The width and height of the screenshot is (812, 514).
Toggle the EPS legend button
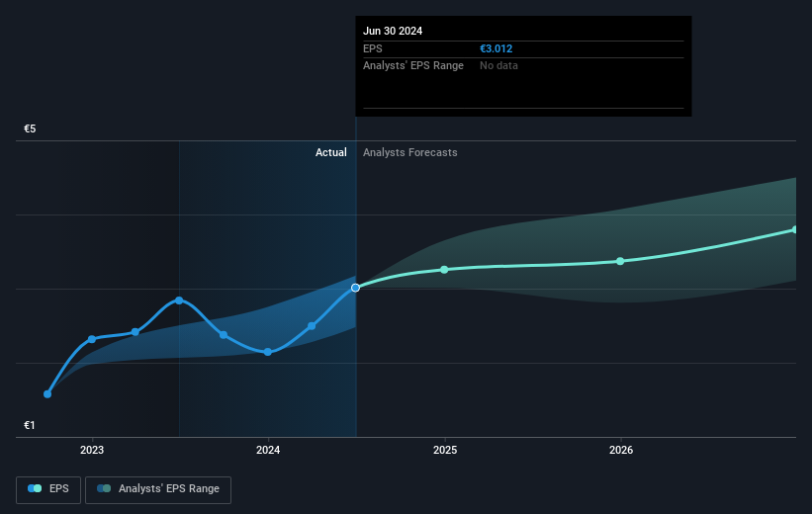click(x=48, y=489)
